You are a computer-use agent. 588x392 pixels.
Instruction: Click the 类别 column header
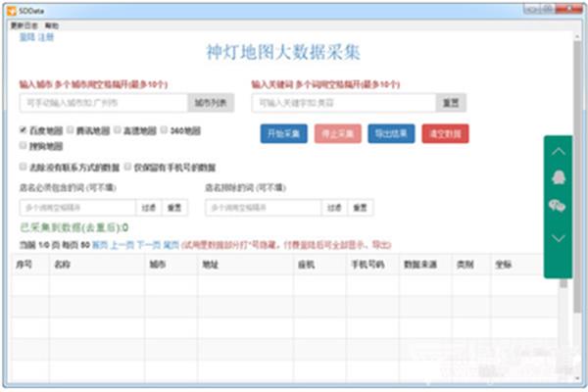pyautogui.click(x=471, y=265)
